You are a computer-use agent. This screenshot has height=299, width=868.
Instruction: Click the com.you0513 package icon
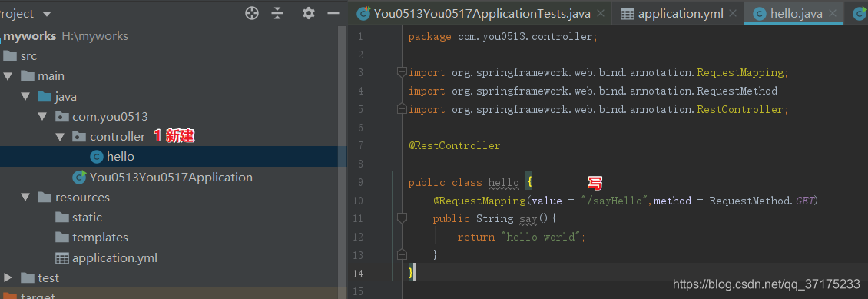click(x=61, y=117)
